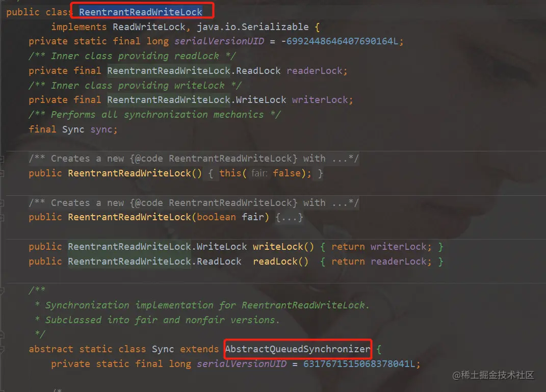Expand fold marker beside 'this( fair: false)' constructor line
Image resolution: width=546 pixels, height=392 pixels.
point(2,173)
